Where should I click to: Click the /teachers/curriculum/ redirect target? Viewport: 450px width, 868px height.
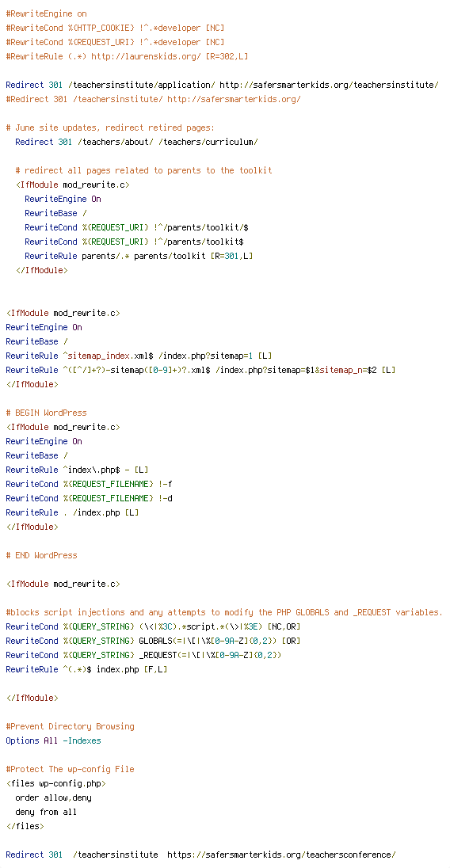pos(208,143)
